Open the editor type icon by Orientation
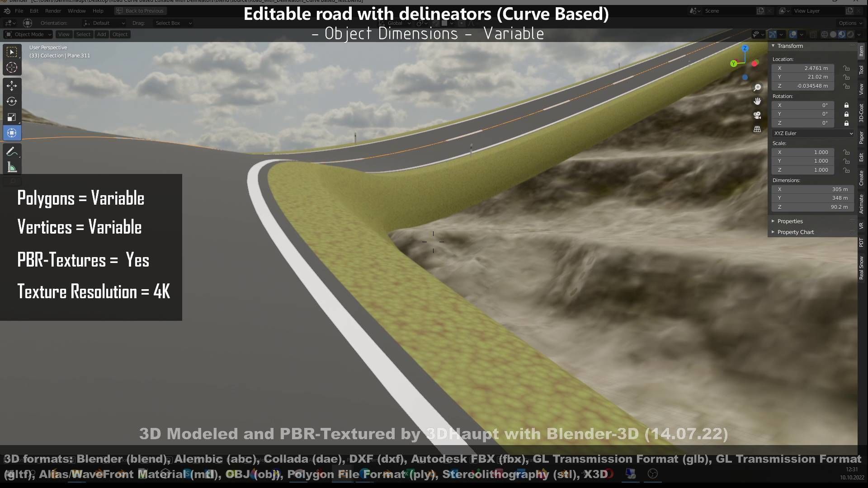Viewport: 868px width, 488px height. (10, 23)
